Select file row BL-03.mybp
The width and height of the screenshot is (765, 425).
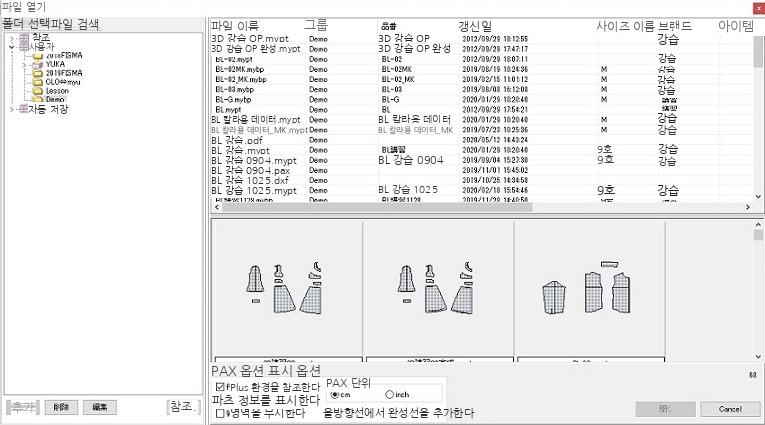coord(482,89)
